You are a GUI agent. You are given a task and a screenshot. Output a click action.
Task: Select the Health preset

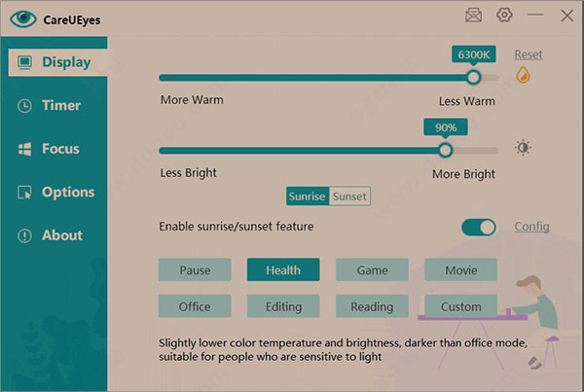pyautogui.click(x=283, y=269)
